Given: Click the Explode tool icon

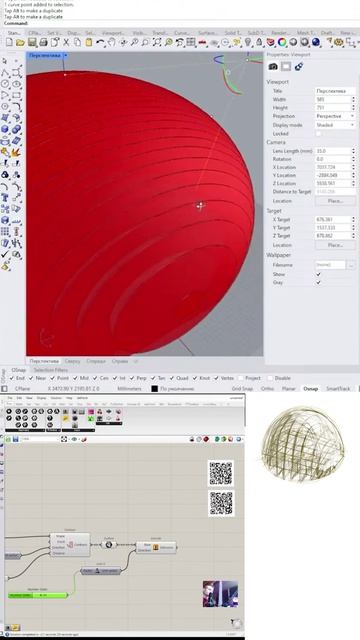Looking at the screenshot, I should 16,153.
